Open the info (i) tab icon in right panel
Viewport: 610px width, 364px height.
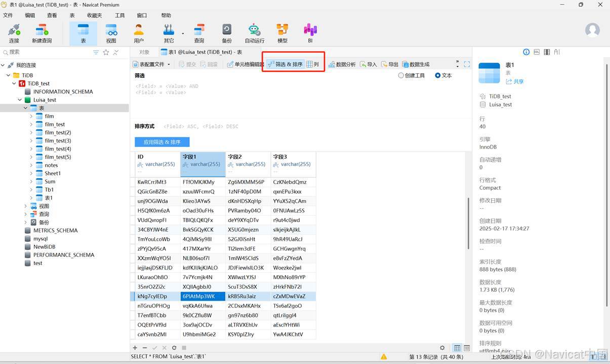(526, 52)
